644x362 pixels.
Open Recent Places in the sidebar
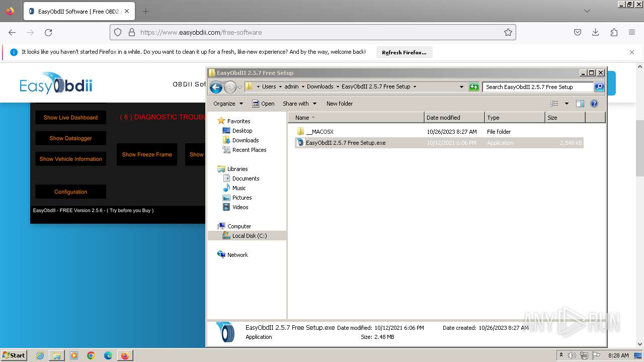(249, 150)
